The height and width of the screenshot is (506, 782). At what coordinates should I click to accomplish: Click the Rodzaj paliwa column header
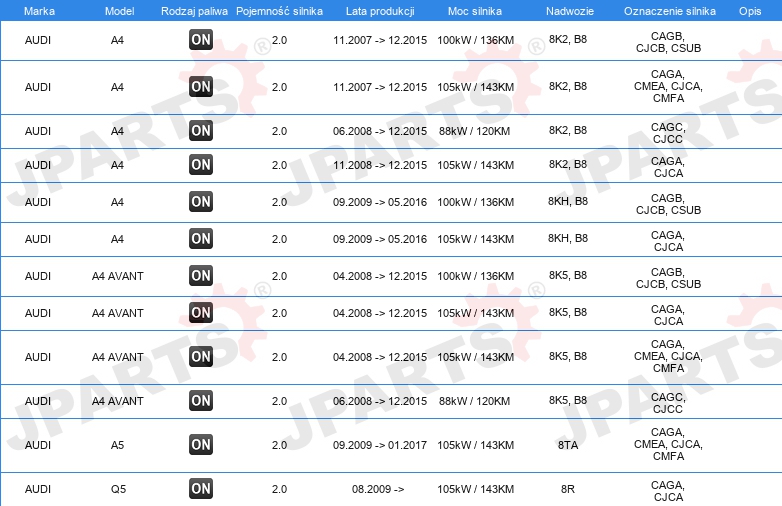pos(194,11)
